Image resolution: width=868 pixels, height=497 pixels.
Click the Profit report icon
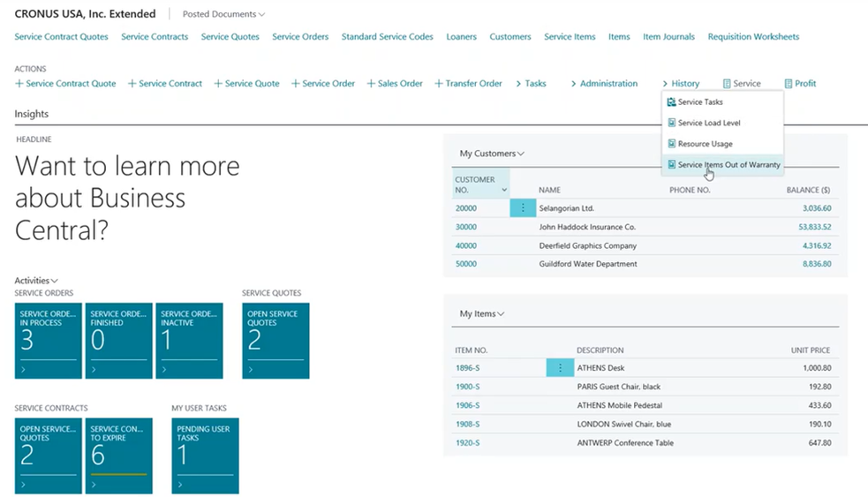point(789,84)
